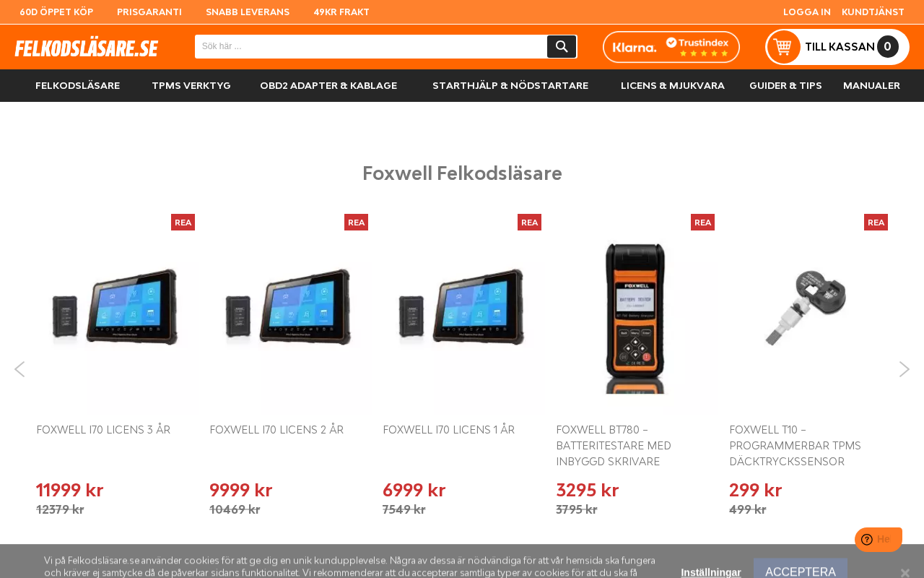Open TPMS Verktyg menu item

pyautogui.click(x=191, y=85)
